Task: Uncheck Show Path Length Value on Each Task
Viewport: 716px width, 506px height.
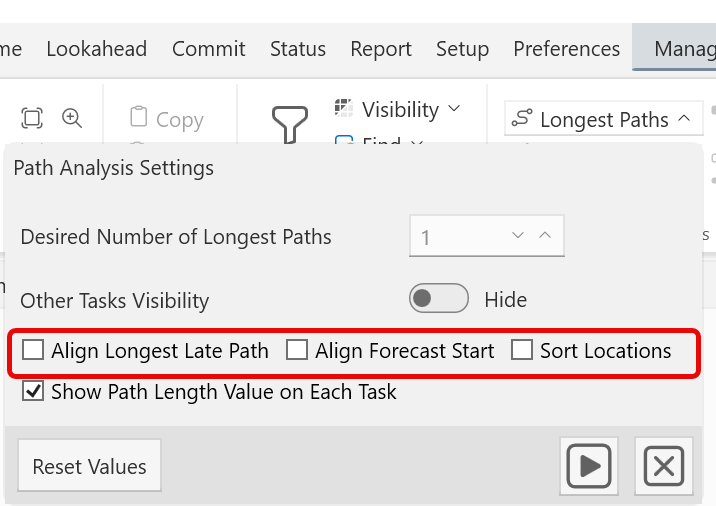Action: pyautogui.click(x=33, y=392)
